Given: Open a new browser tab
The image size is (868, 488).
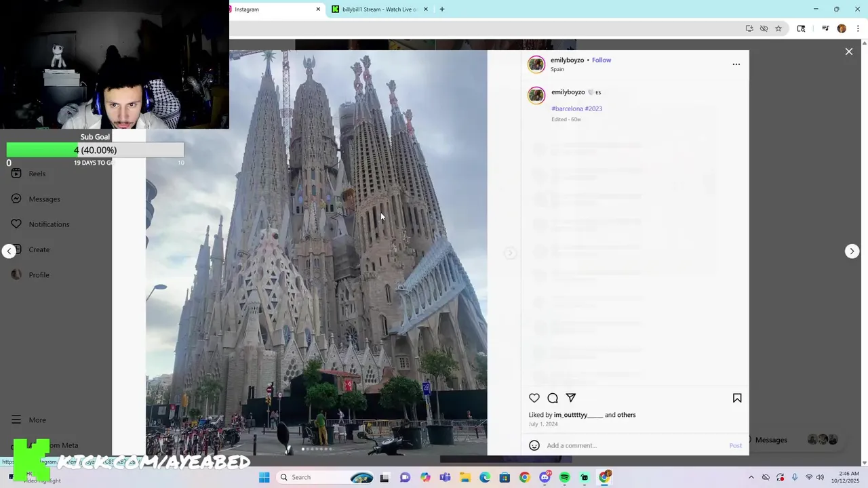Looking at the screenshot, I should point(442,9).
